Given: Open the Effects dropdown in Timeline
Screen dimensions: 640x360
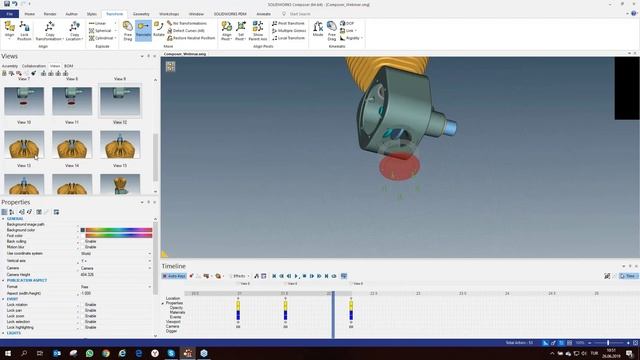Looking at the screenshot, I should (x=239, y=276).
